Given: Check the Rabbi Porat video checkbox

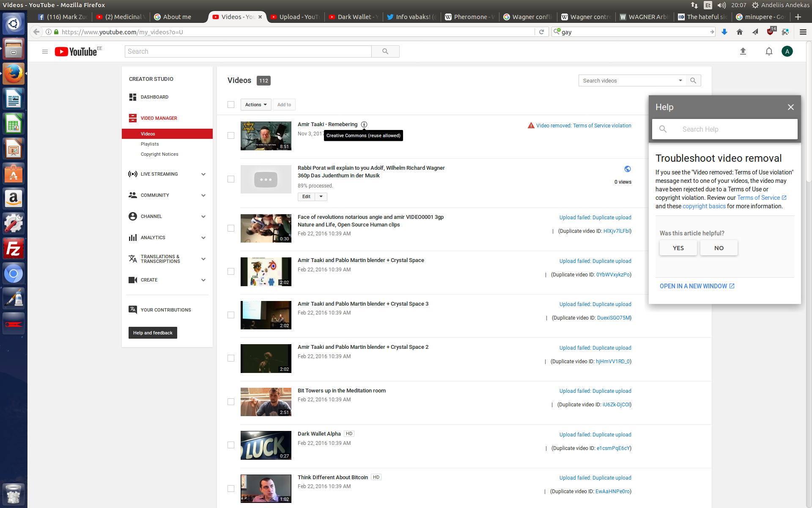Looking at the screenshot, I should click(x=231, y=179).
